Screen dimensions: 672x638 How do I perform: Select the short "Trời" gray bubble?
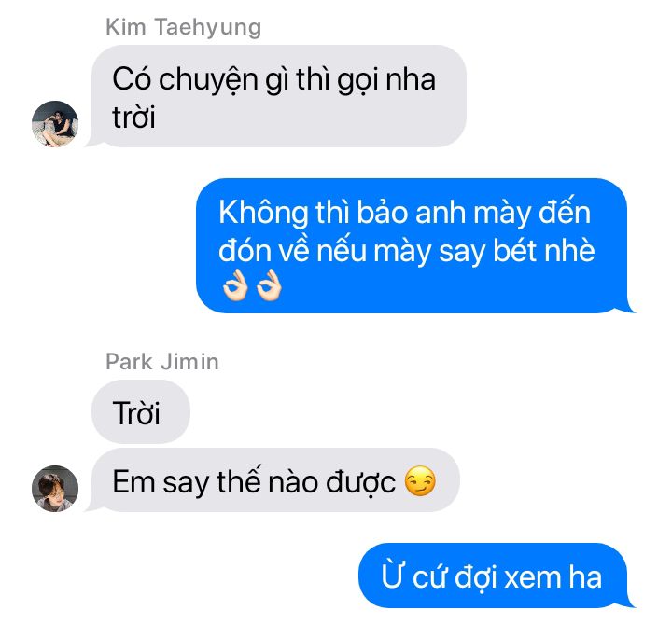click(x=141, y=411)
